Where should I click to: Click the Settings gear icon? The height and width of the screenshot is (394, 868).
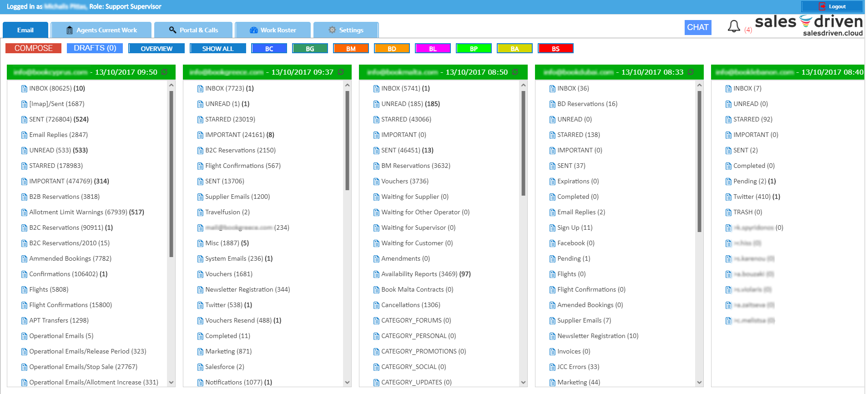tap(332, 30)
